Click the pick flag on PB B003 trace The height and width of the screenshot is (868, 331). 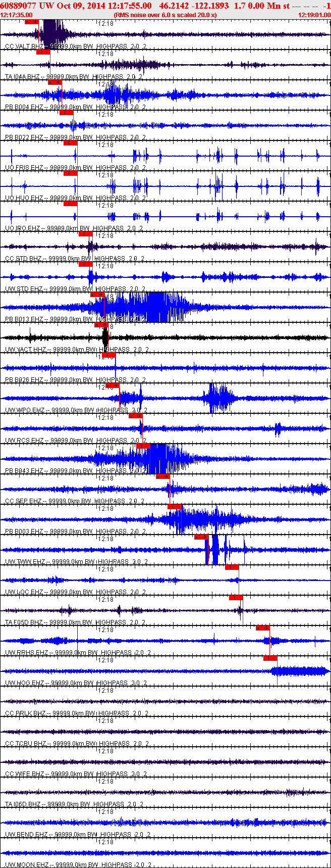tap(175, 507)
